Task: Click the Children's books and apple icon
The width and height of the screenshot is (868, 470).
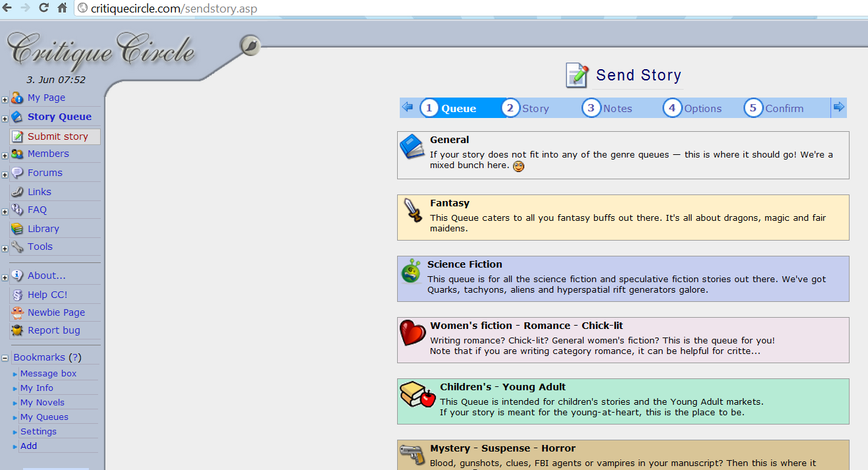Action: 418,395
